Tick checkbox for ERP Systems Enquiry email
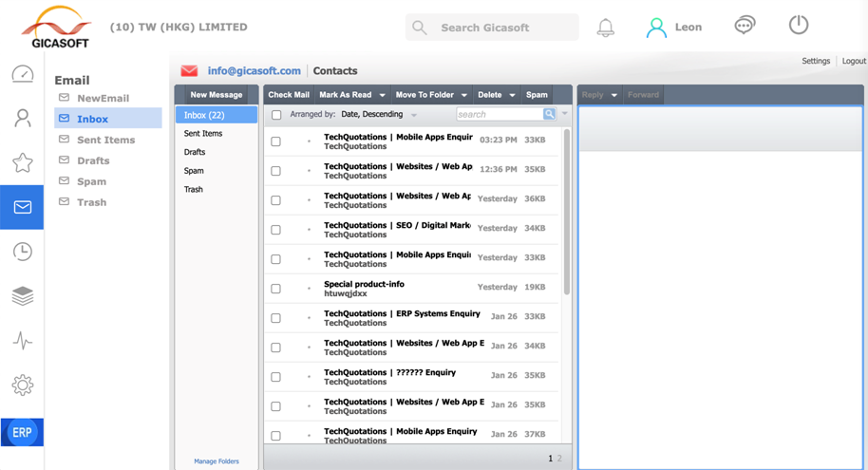868x470 pixels. click(276, 318)
